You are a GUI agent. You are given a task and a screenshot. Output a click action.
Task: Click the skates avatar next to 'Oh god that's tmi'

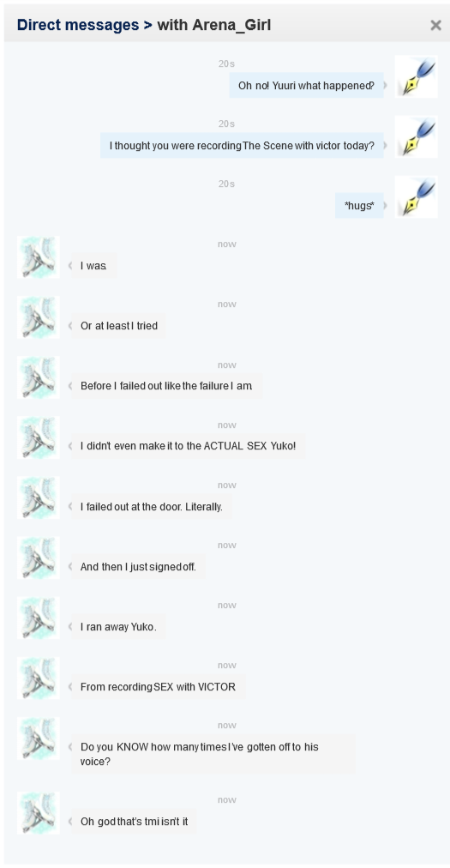[39, 812]
